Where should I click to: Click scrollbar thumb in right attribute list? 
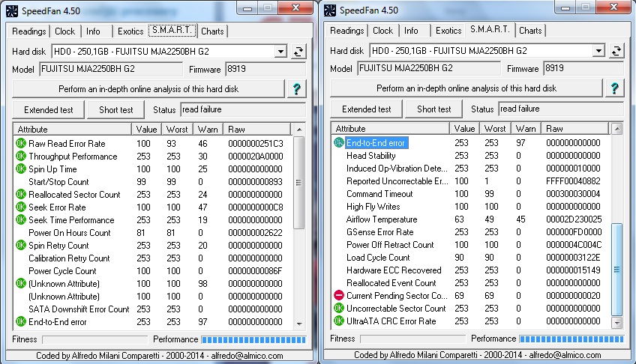pos(617,269)
